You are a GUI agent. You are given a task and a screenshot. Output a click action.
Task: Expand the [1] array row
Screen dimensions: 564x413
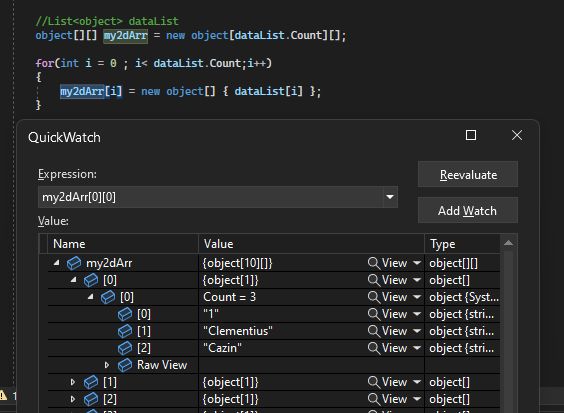(x=73, y=382)
